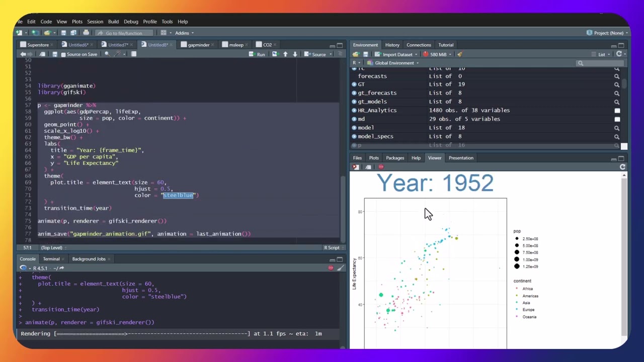Click the Code tools magic wand icon
The height and width of the screenshot is (362, 644).
(x=117, y=54)
